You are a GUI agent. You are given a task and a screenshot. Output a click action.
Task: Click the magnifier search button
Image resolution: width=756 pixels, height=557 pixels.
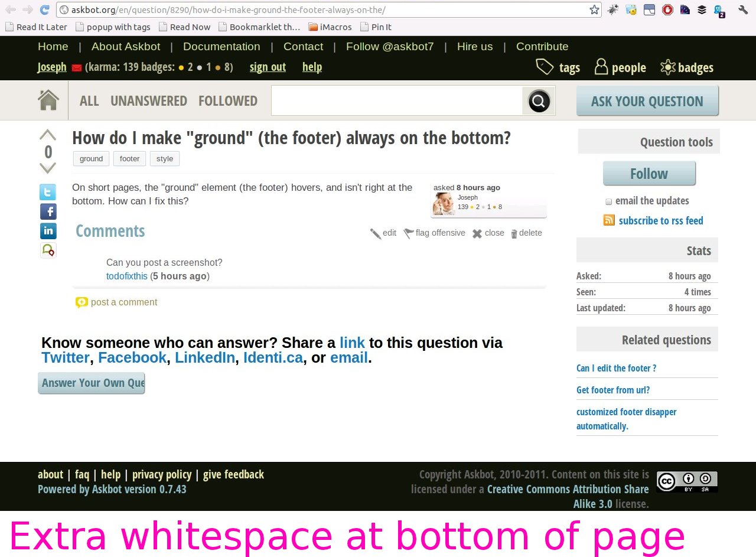coord(539,101)
